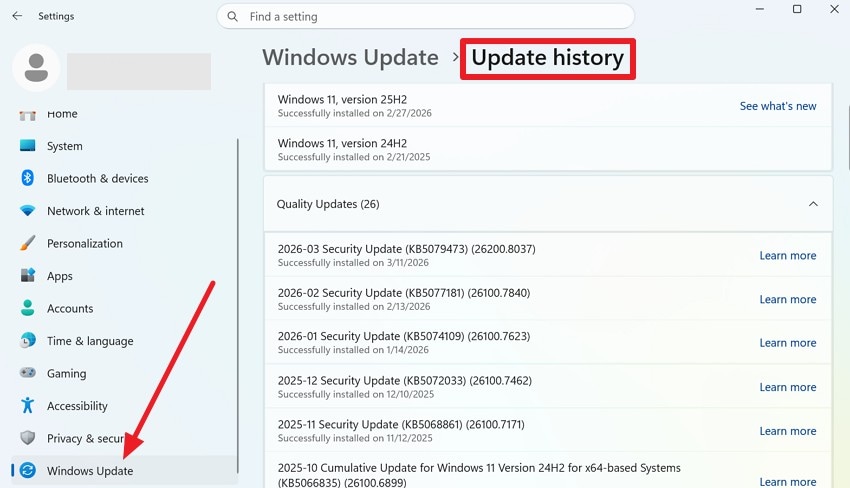Click Windows 11, version 25H2 entry

coord(548,106)
